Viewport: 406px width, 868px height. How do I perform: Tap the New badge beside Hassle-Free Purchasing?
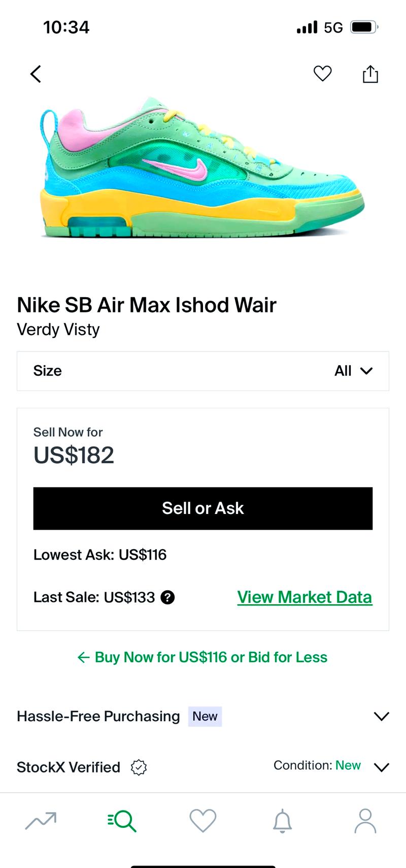coord(205,716)
